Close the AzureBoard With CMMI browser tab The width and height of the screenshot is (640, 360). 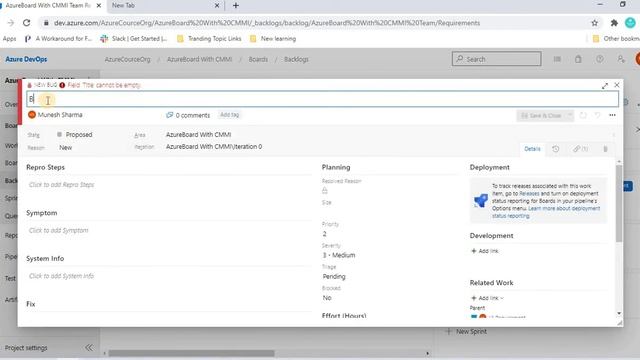(98, 6)
